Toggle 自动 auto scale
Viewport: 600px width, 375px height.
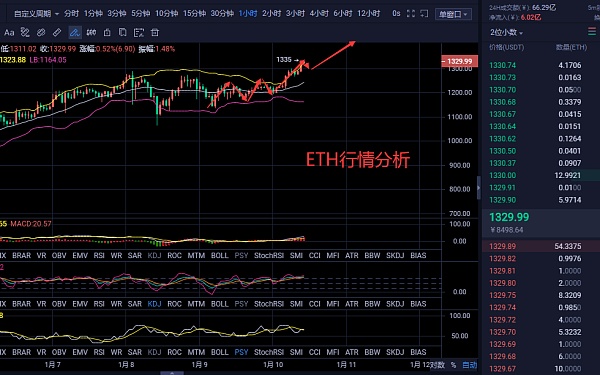tap(470, 365)
